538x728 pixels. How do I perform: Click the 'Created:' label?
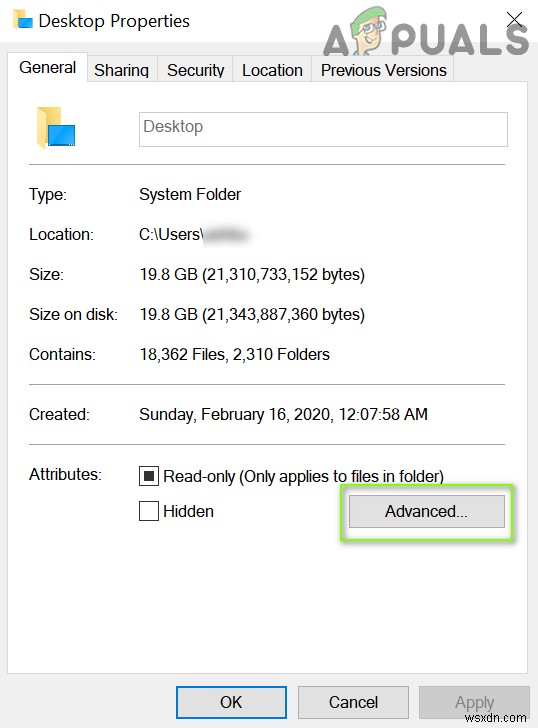click(x=59, y=414)
